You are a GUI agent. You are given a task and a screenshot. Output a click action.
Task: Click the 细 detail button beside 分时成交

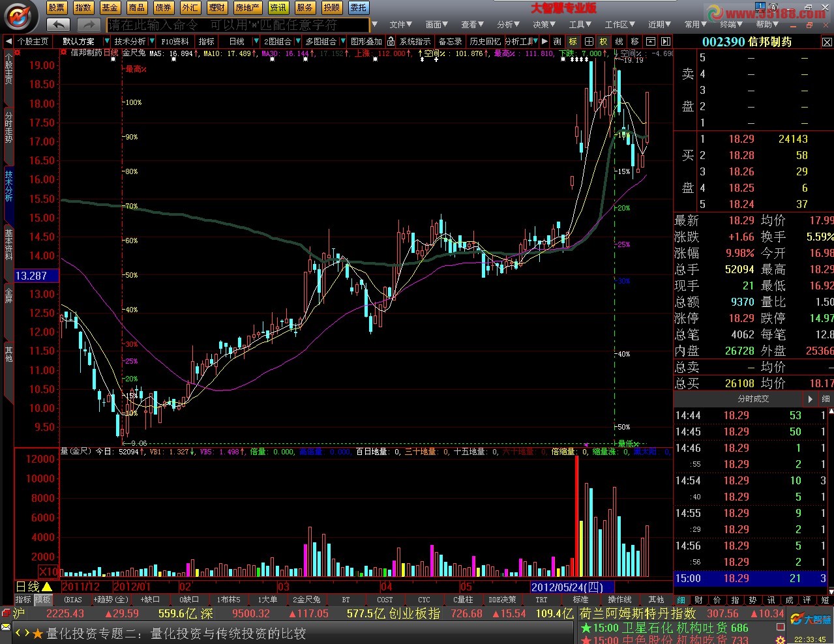click(826, 399)
